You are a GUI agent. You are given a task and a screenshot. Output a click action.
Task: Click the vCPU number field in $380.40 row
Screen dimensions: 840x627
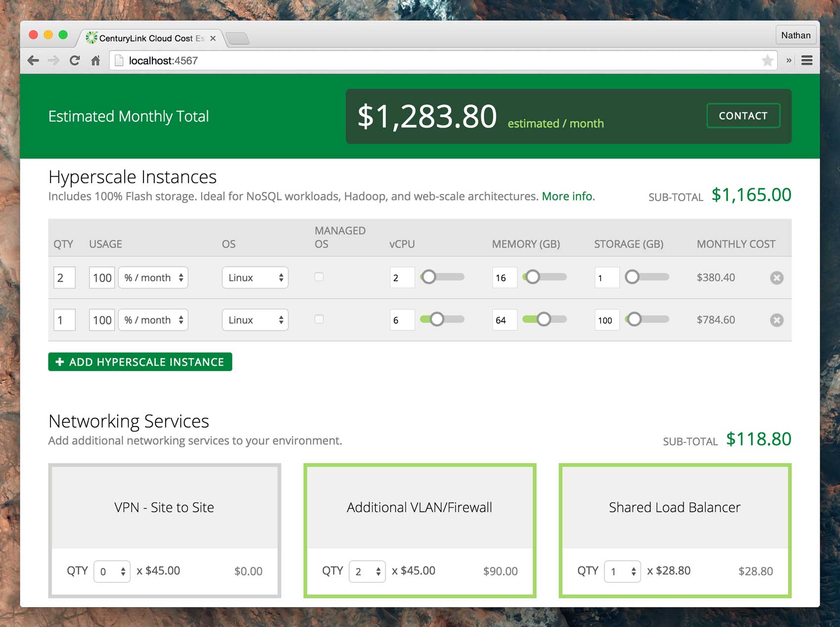[x=402, y=278]
